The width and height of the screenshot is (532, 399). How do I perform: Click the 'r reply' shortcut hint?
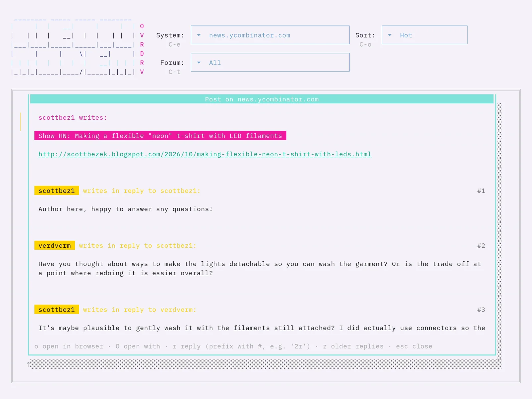point(241,346)
